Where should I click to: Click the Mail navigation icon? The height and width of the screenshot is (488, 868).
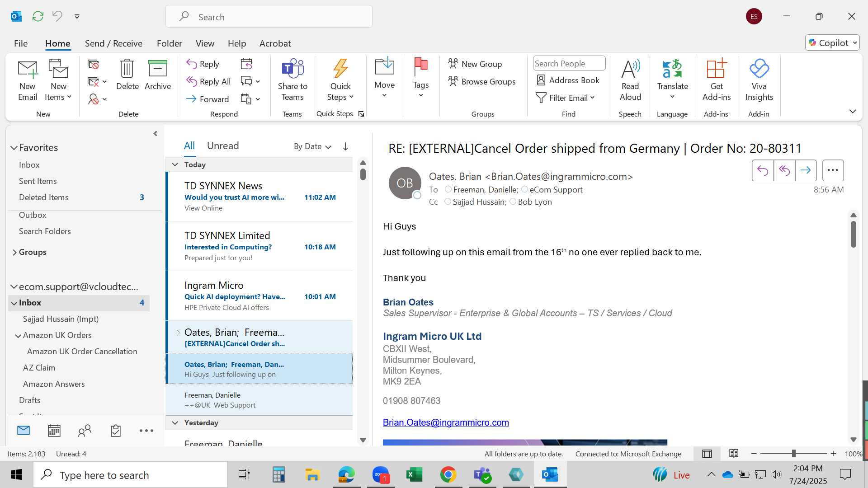[24, 431]
